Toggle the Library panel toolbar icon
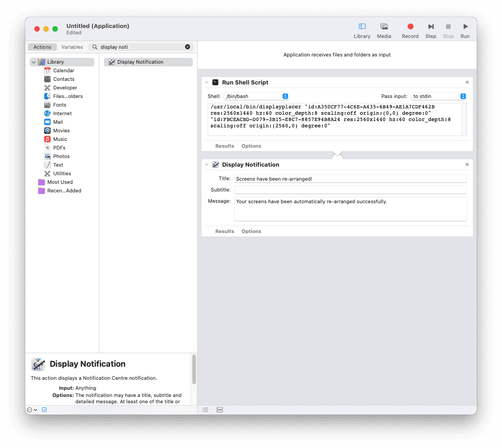502x448 pixels. pyautogui.click(x=362, y=30)
